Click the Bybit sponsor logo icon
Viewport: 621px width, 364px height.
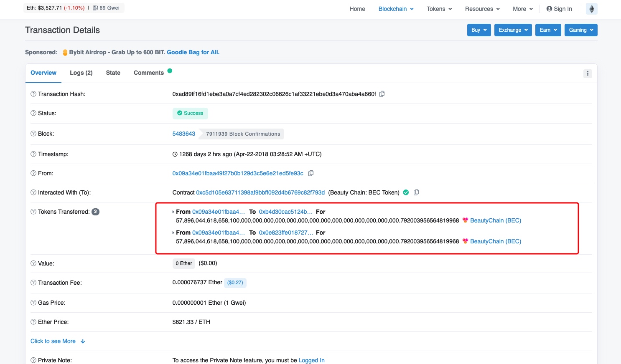point(65,53)
